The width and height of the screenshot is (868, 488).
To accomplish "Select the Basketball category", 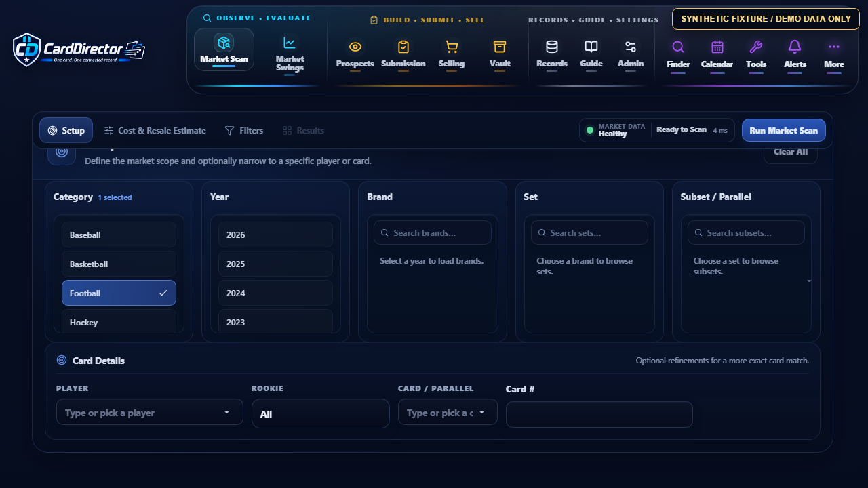I will pyautogui.click(x=119, y=264).
